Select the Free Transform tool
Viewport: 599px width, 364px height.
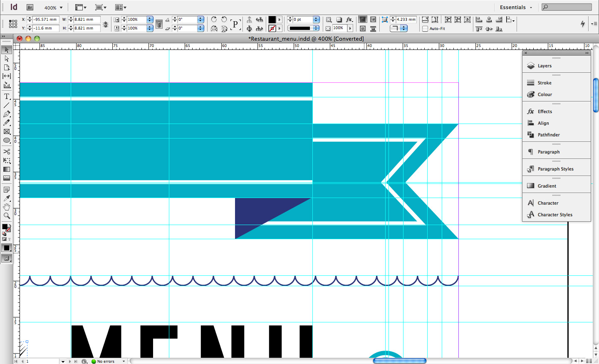(x=7, y=161)
